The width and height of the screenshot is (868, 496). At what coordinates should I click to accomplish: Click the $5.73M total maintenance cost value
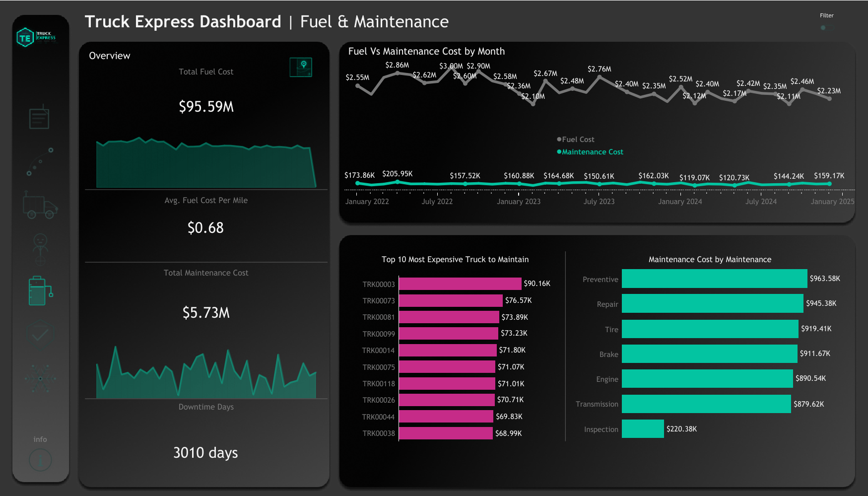(x=206, y=312)
